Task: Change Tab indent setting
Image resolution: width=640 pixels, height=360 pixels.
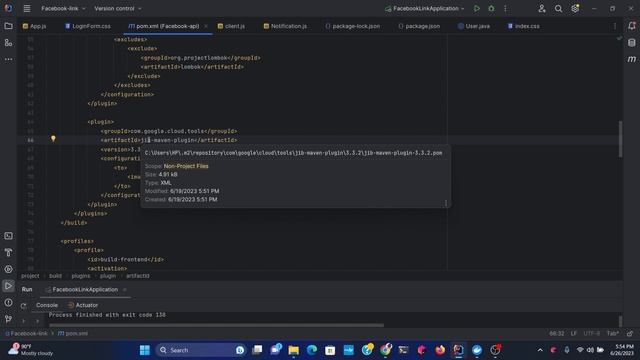Action: point(613,333)
